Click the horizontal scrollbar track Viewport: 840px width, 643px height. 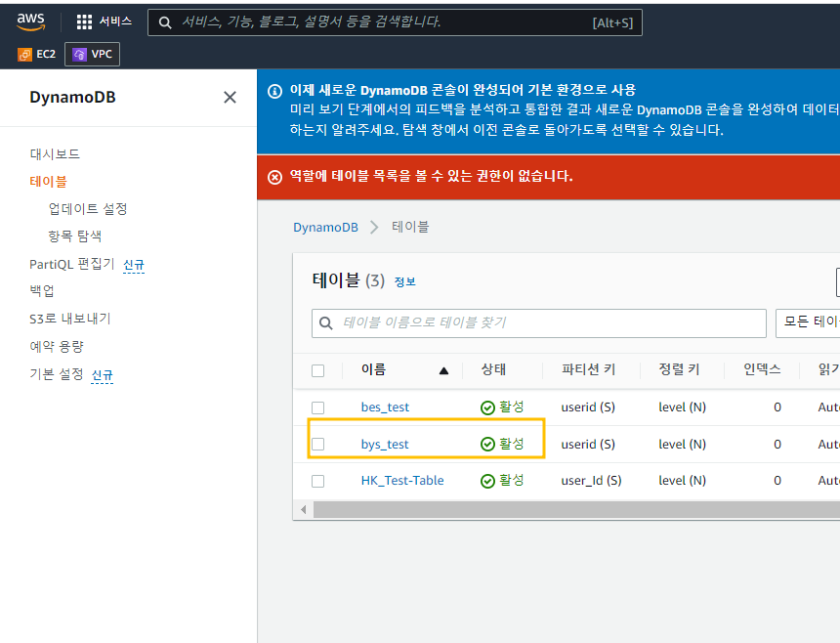(576, 509)
